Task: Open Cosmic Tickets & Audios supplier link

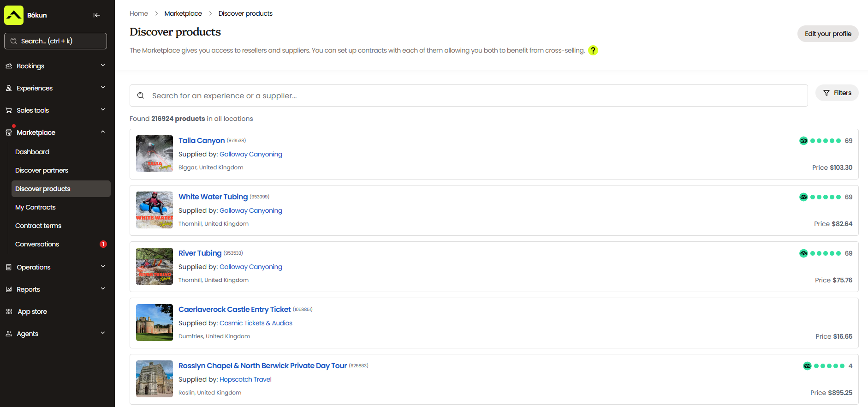Action: 256,323
